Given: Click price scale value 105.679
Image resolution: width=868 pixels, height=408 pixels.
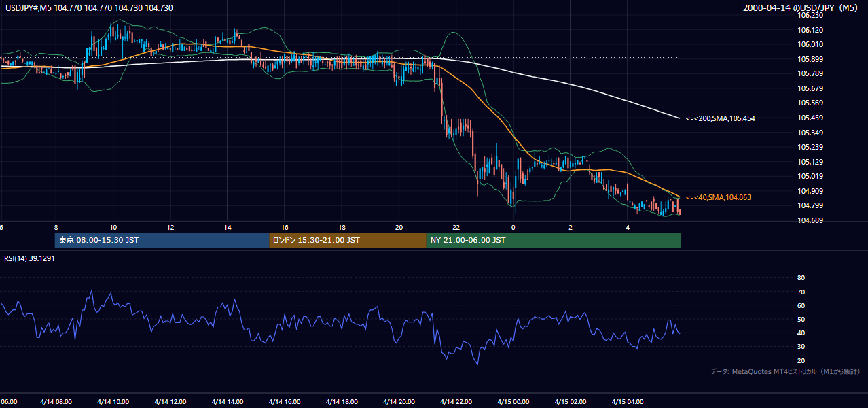Looking at the screenshot, I should (810, 88).
